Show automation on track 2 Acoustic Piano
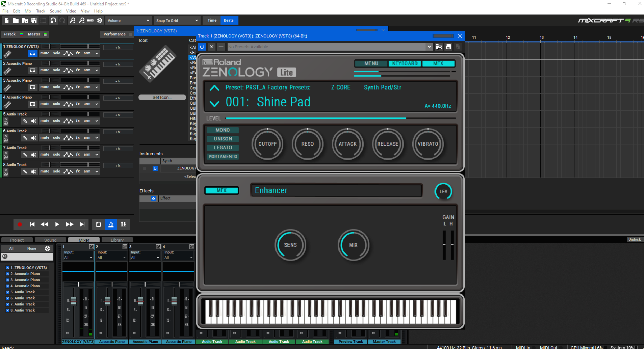644x349 pixels. coord(68,70)
